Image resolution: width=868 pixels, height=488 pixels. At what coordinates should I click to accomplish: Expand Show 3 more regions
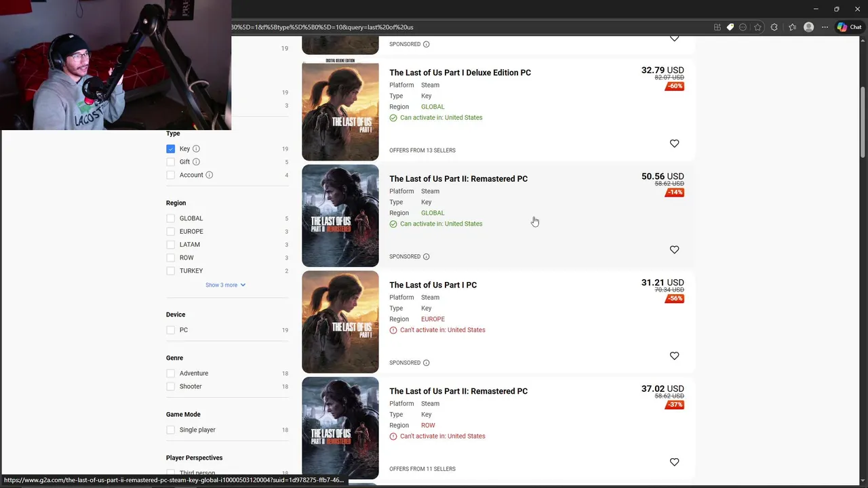225,285
